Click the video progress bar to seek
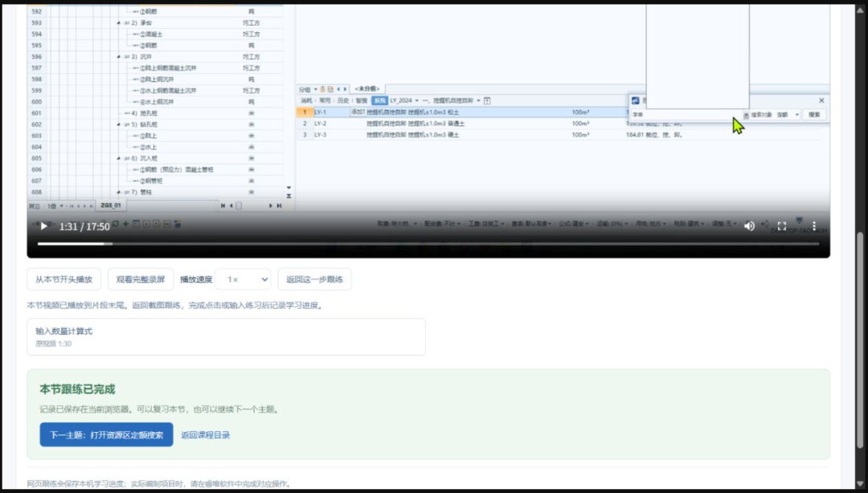The image size is (868, 493). pyautogui.click(x=428, y=243)
